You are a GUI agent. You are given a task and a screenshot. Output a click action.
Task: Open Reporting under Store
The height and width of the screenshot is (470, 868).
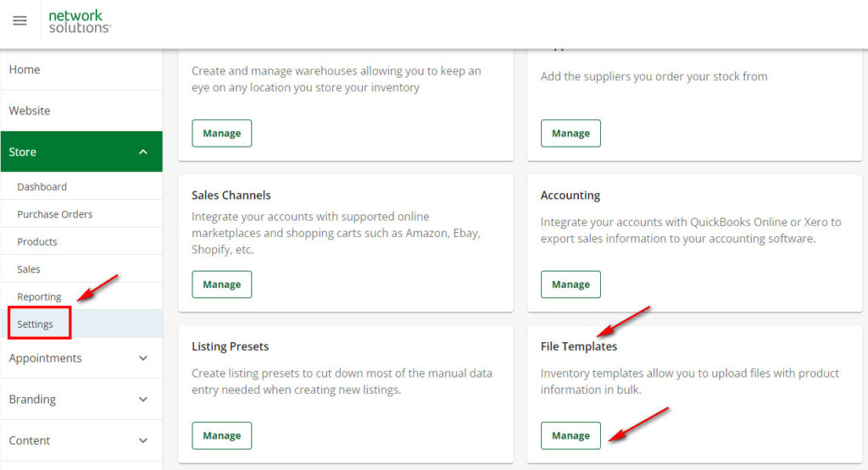pyautogui.click(x=39, y=297)
